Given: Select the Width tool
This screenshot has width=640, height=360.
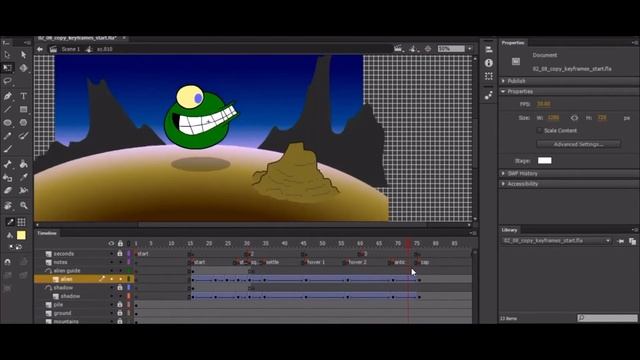Looking at the screenshot, I should click(23, 191).
